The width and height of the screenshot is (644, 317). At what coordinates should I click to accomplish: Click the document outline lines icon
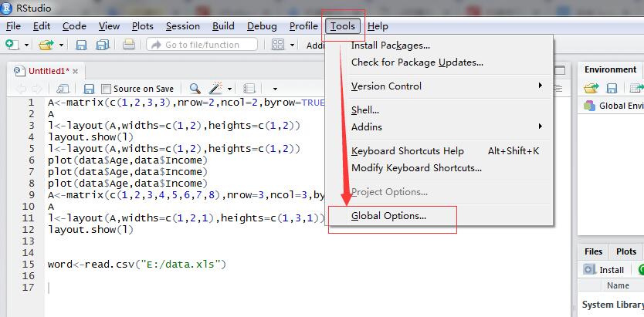[x=558, y=88]
